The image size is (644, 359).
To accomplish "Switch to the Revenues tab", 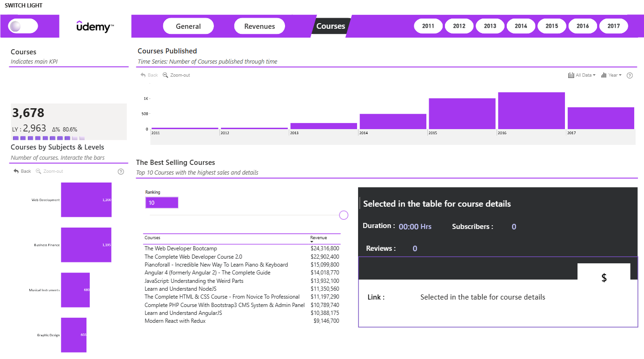I will [259, 26].
